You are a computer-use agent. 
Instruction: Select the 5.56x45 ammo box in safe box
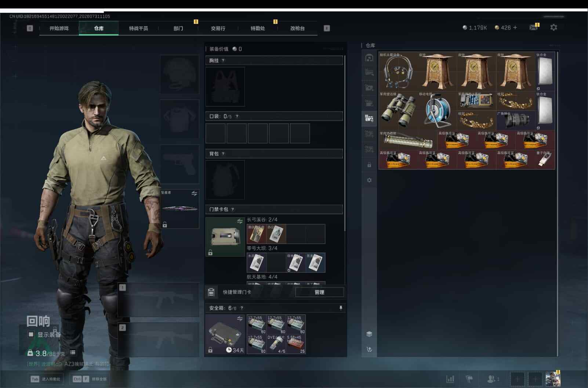click(296, 344)
